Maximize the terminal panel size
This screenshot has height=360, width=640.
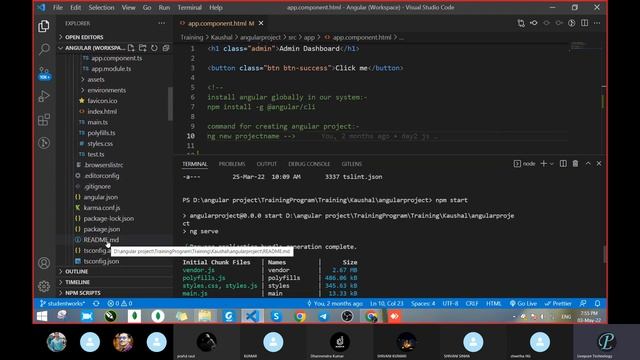click(588, 163)
